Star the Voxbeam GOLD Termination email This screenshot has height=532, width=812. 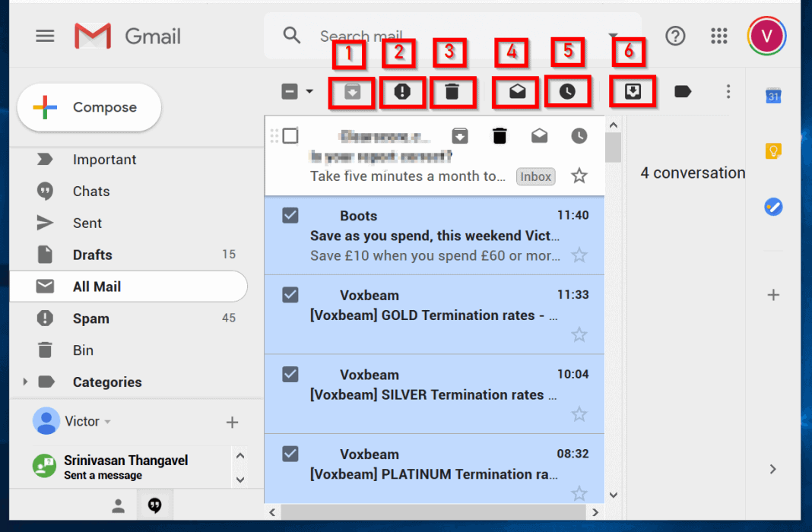579,334
